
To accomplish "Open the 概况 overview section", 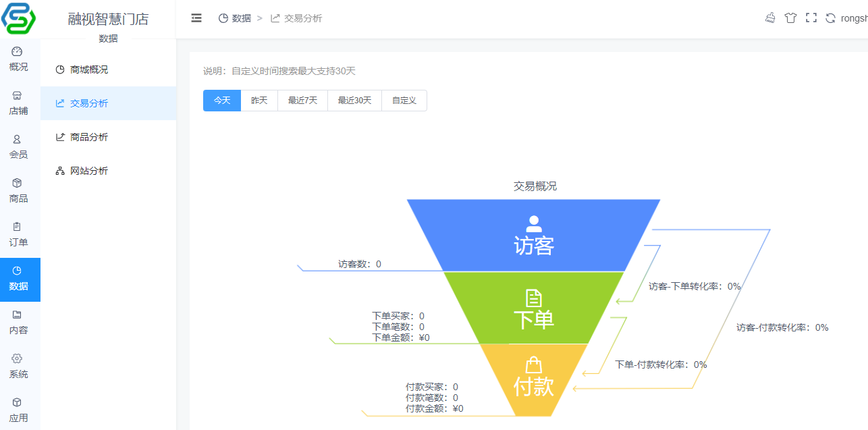I will (19, 59).
